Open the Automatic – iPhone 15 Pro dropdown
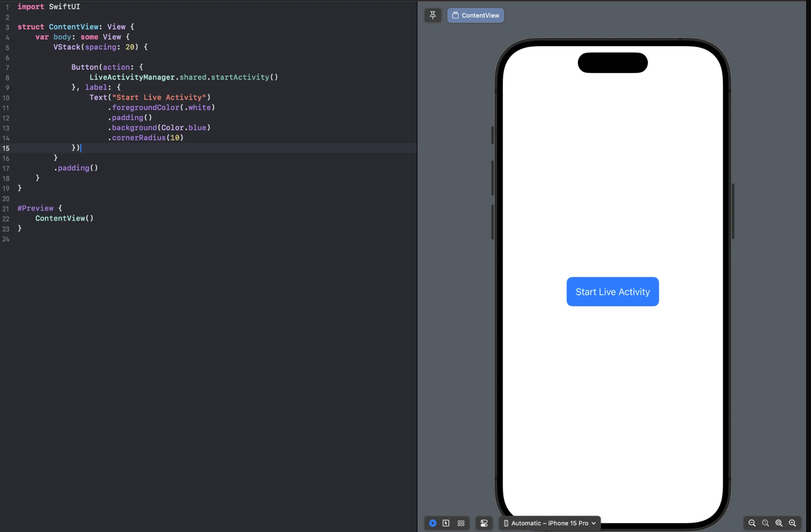The image size is (811, 532). coord(550,523)
